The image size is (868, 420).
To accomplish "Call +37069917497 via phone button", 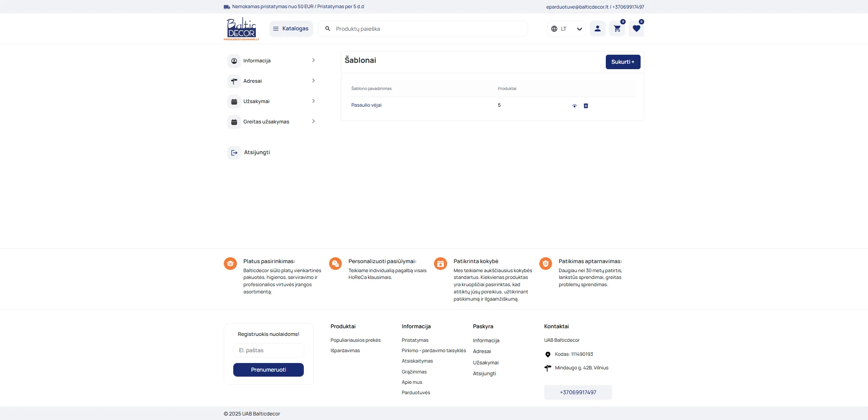I will (x=578, y=392).
